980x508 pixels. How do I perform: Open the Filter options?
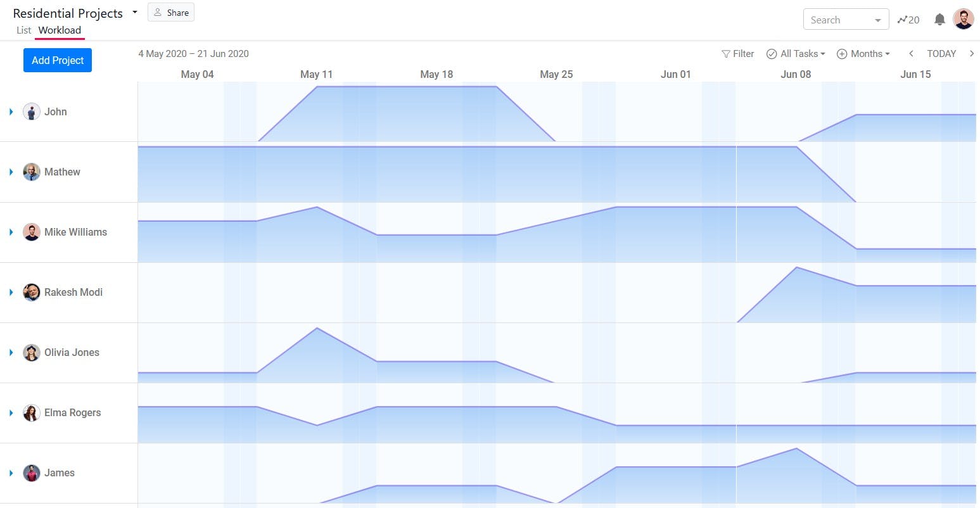[737, 54]
